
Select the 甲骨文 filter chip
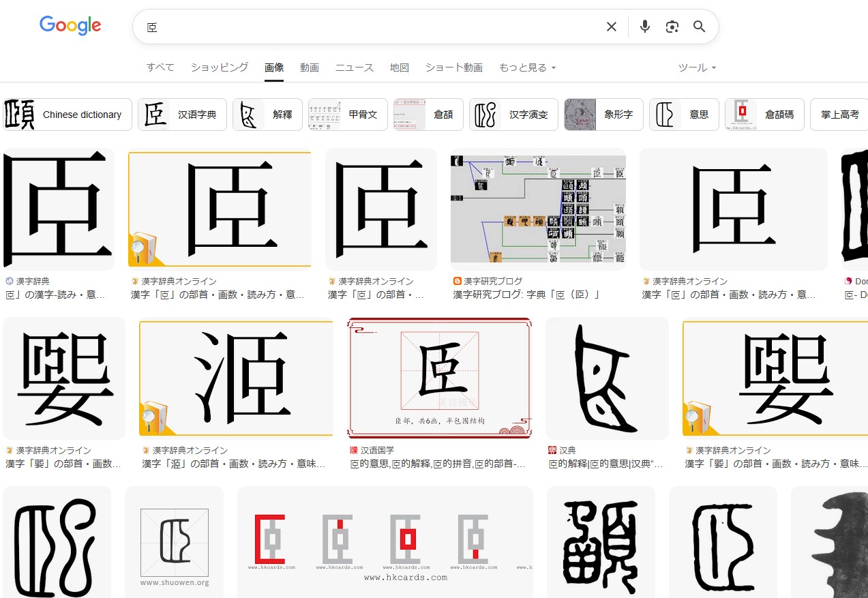348,115
